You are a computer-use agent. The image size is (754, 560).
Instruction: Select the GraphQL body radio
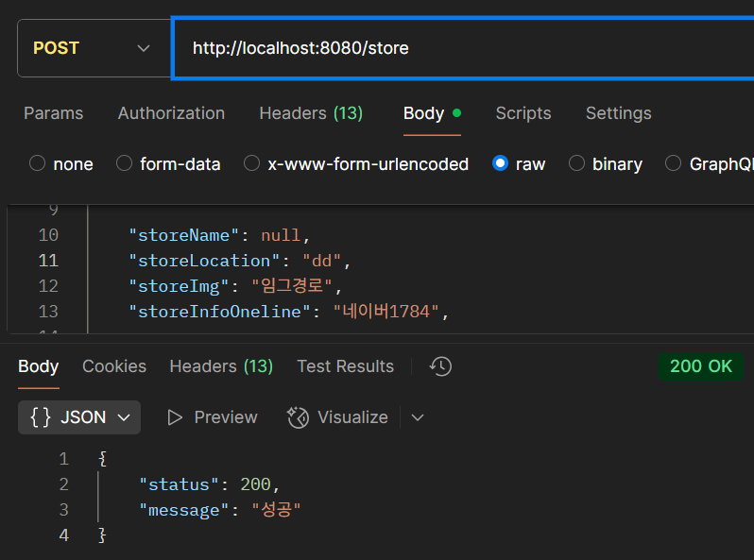(673, 163)
